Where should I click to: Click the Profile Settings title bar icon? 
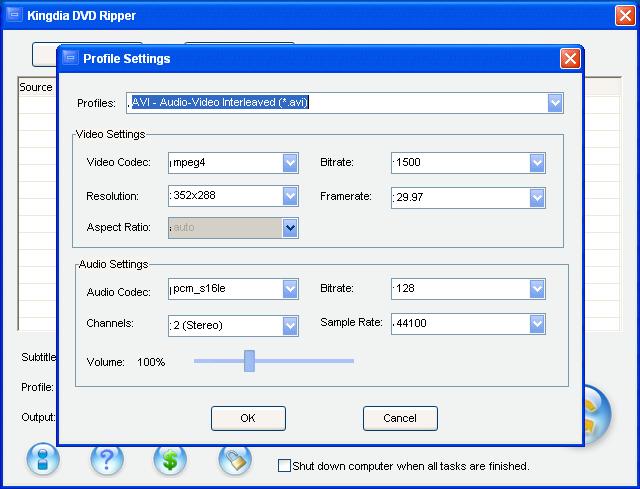70,58
